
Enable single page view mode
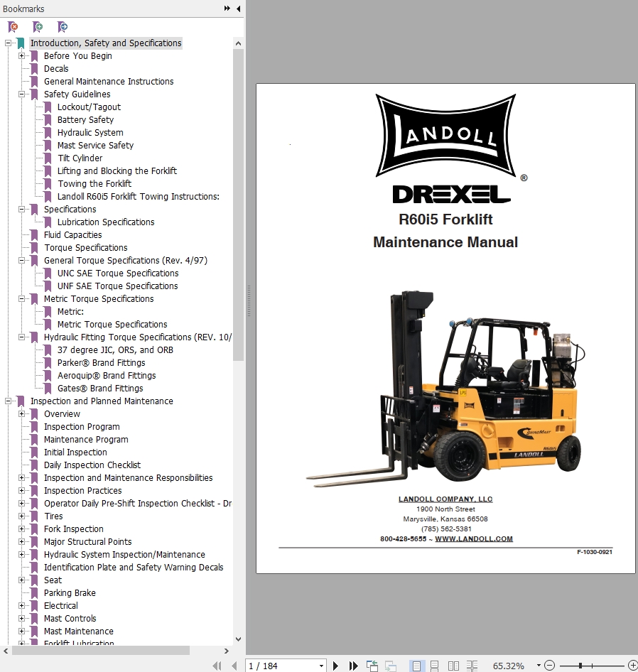pyautogui.click(x=417, y=666)
